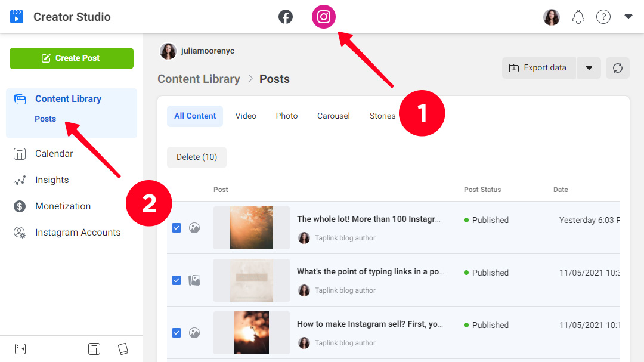Screen dimensions: 644x362
Task: Uncheck the 'What's the point' post checkbox
Action: pos(177,280)
